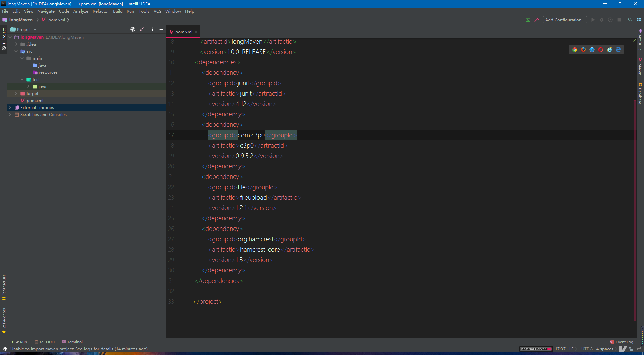Close the pom.xml editor tab
Image resolution: width=644 pixels, height=355 pixels.
(196, 32)
